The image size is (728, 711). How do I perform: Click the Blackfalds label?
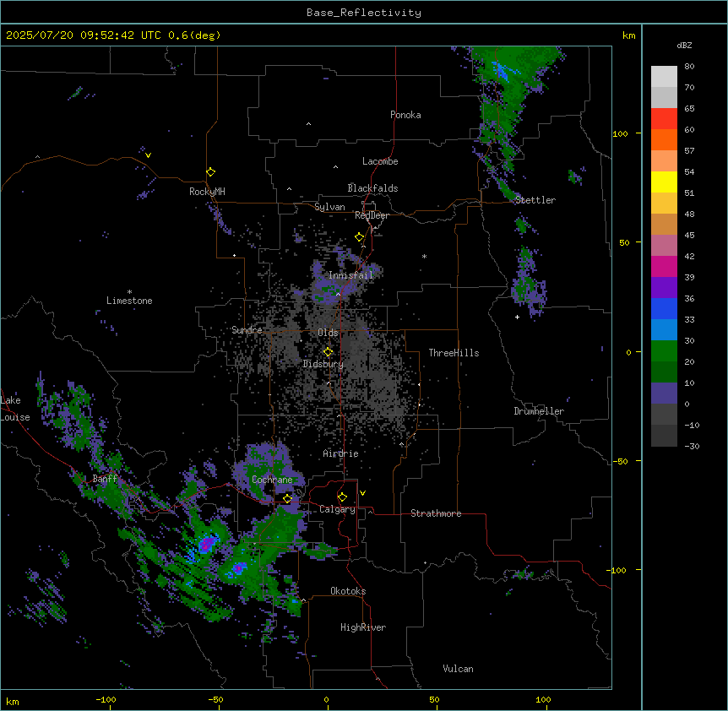tap(372, 188)
